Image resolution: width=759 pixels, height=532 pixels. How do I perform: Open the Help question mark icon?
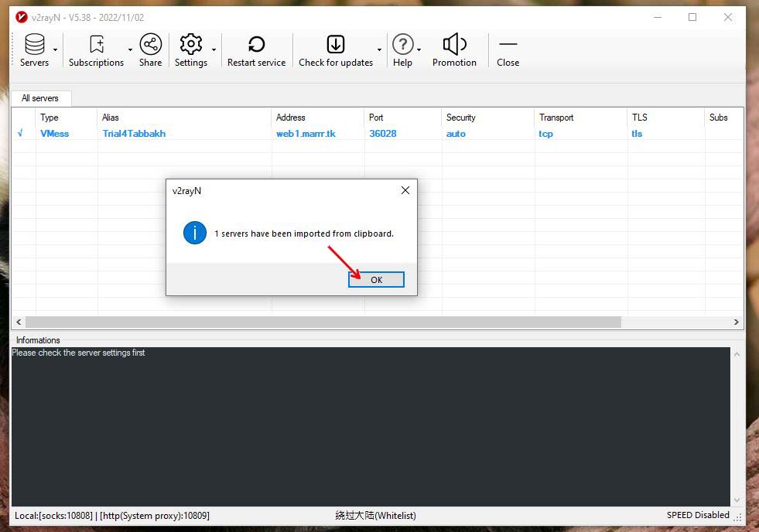tap(402, 45)
